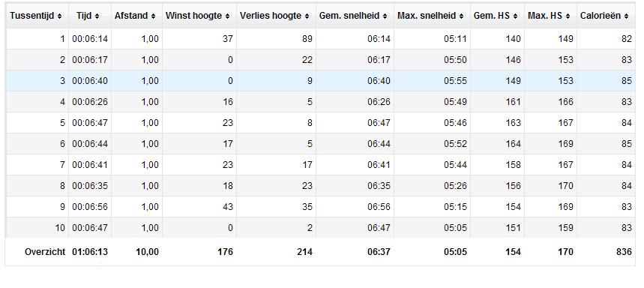This screenshot has height=288, width=644.
Task: Select the 00:06:56 time cell
Action: 90,207
